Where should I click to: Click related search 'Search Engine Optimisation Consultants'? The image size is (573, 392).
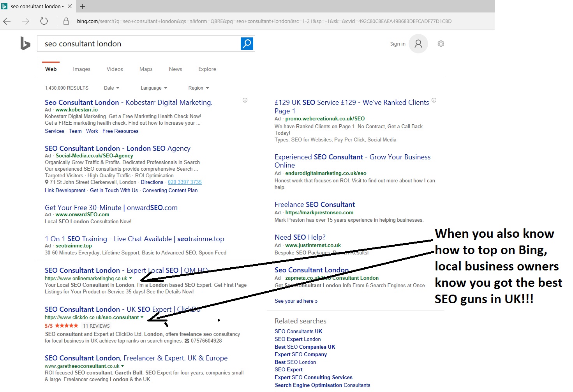pos(323,385)
